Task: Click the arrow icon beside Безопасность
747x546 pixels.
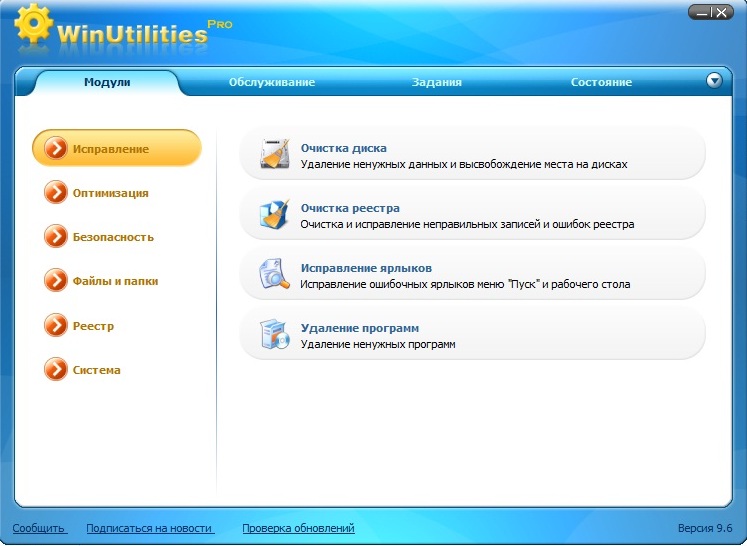Action: [x=56, y=237]
